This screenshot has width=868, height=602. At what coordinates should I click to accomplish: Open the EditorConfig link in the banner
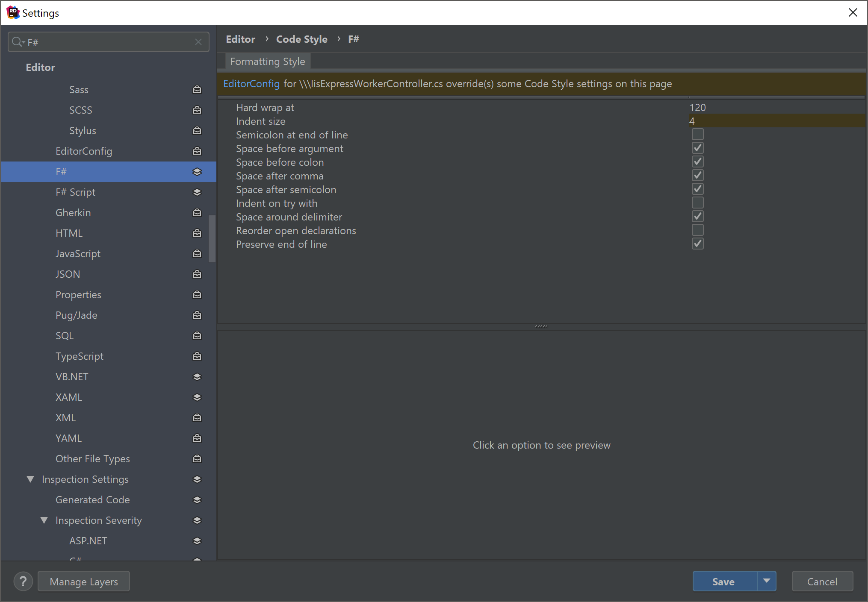[251, 84]
